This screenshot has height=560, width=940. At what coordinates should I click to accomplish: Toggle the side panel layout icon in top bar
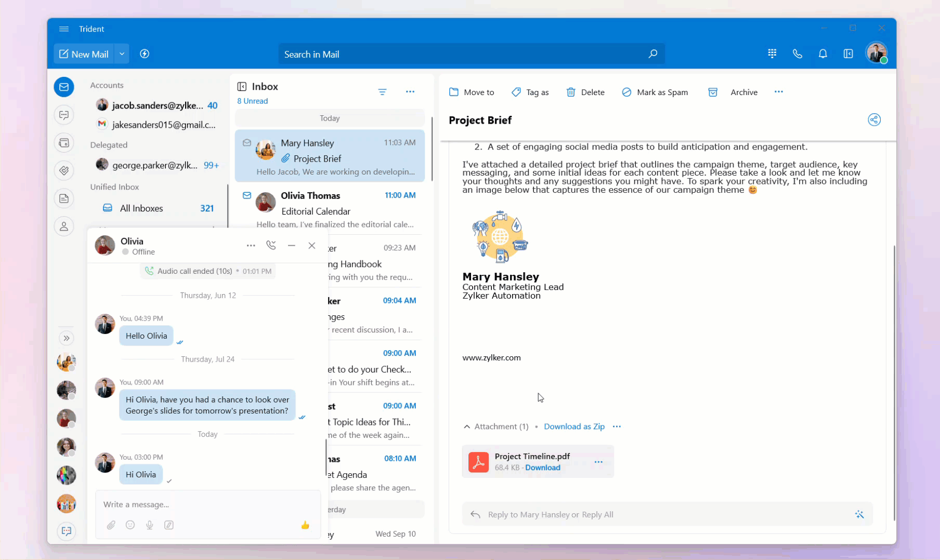(x=848, y=54)
